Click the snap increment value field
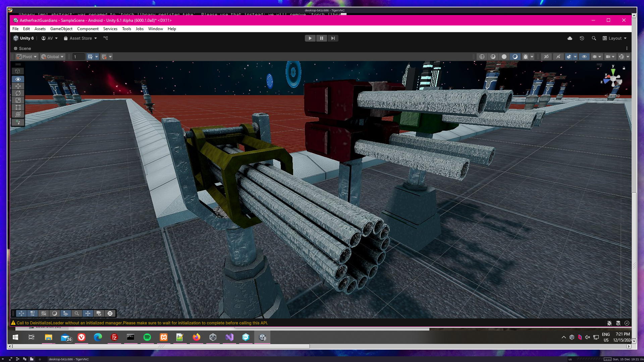Screen dimensions: 644x362 (78, 57)
